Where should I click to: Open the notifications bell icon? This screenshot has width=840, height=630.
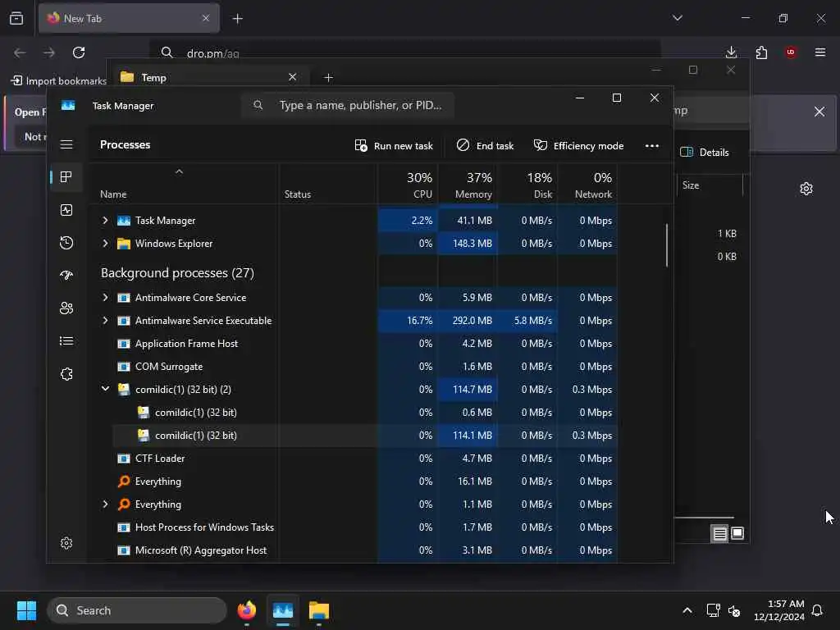pyautogui.click(x=817, y=610)
